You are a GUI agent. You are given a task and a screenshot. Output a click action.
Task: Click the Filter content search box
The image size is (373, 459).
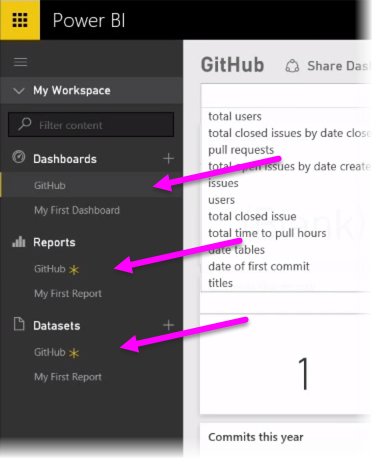(91, 125)
